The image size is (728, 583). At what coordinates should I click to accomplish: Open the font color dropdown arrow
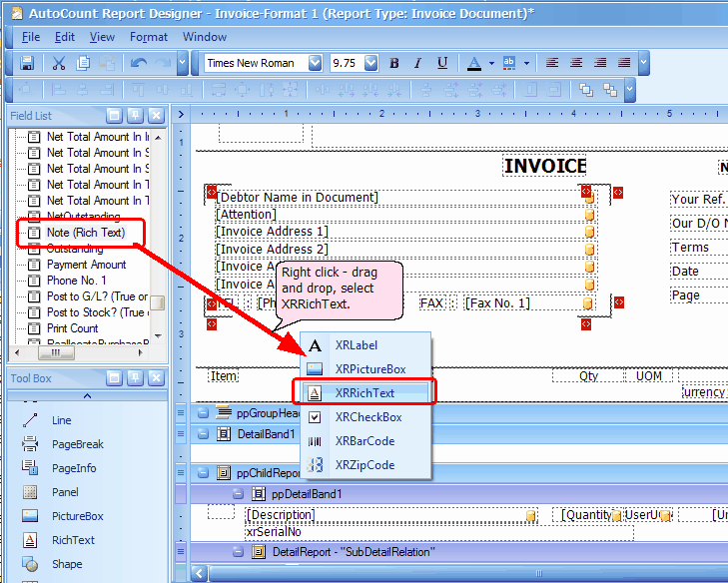tap(491, 63)
